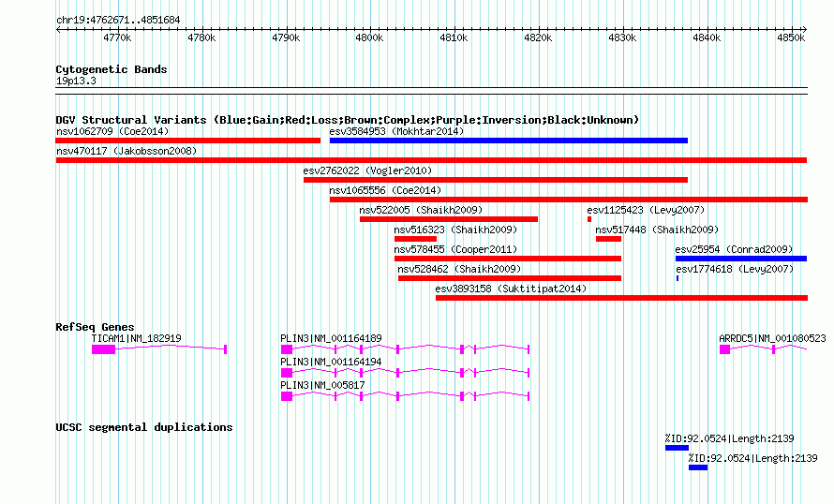The height and width of the screenshot is (504, 834).
Task: Select the nsv578455 (Cooper2011) variant bar
Action: (507, 259)
